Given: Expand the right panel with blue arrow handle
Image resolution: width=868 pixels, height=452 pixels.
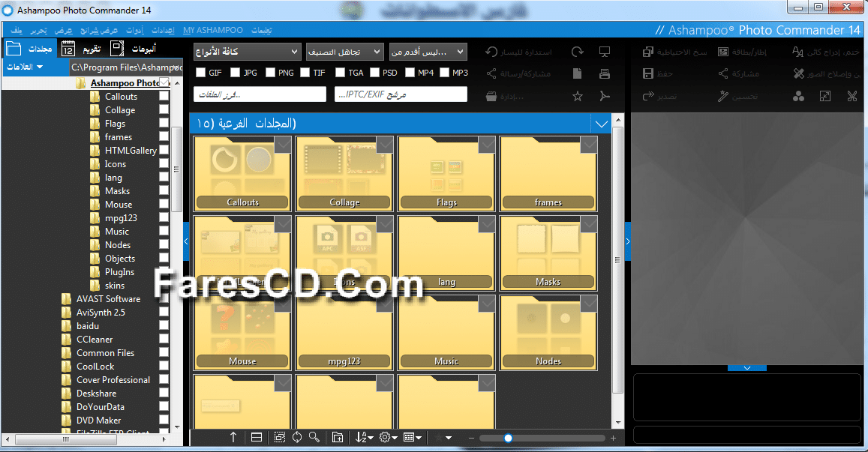Looking at the screenshot, I should [x=628, y=241].
